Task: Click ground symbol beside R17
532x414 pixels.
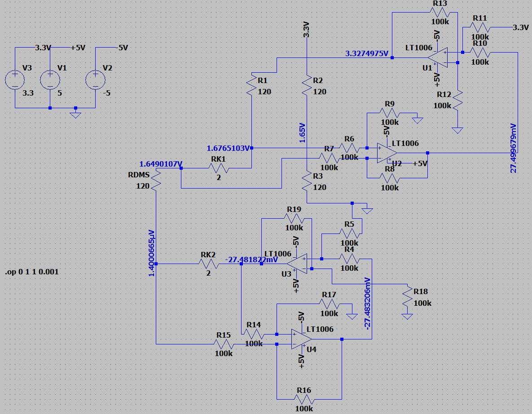Action: pos(352,316)
